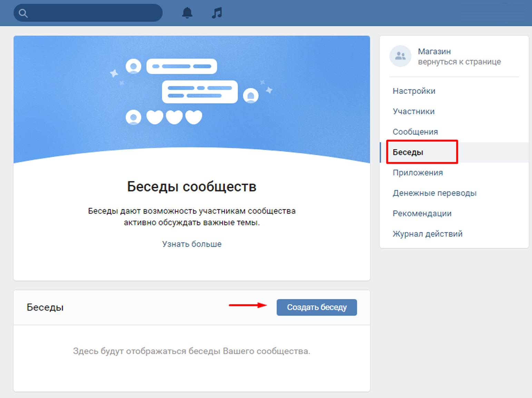Screen dimensions: 532x398
Task: Click the magnifying glass search icon
Action: pos(23,13)
